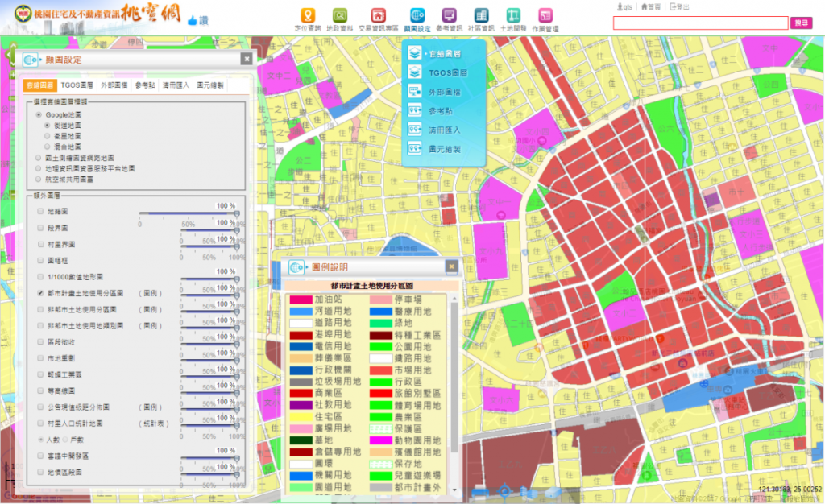The width and height of the screenshot is (825, 504).
Task: Open the 參考資訊 reference info icon
Action: tap(449, 16)
